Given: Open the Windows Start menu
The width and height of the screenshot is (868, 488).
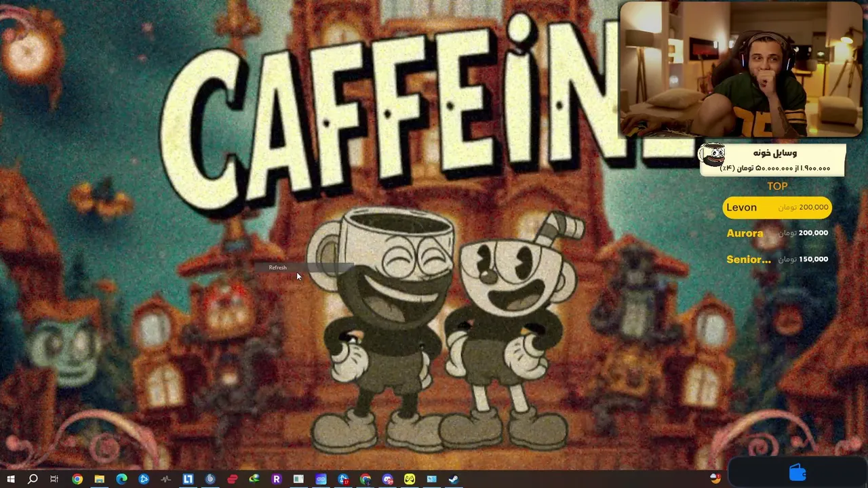Looking at the screenshot, I should point(11,479).
